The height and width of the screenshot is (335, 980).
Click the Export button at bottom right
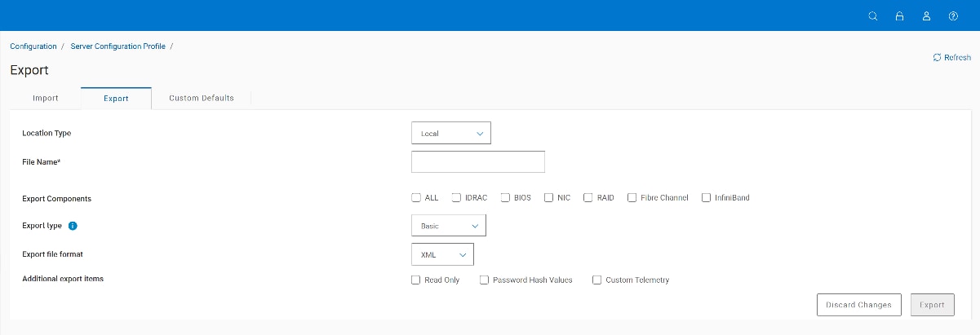[932, 305]
